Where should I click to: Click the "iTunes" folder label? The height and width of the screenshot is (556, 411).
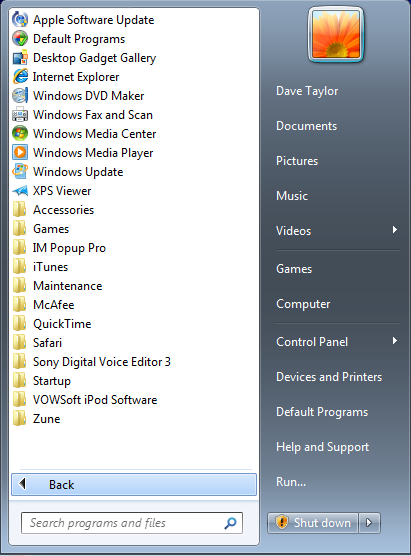[50, 267]
